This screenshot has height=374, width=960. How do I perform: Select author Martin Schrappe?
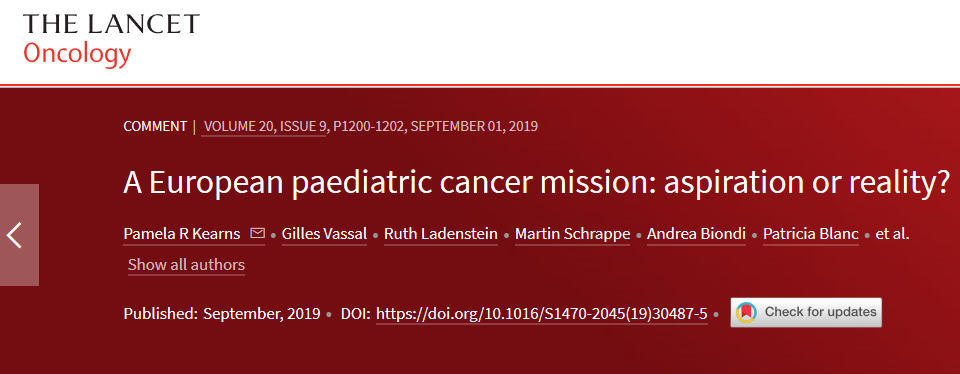572,234
